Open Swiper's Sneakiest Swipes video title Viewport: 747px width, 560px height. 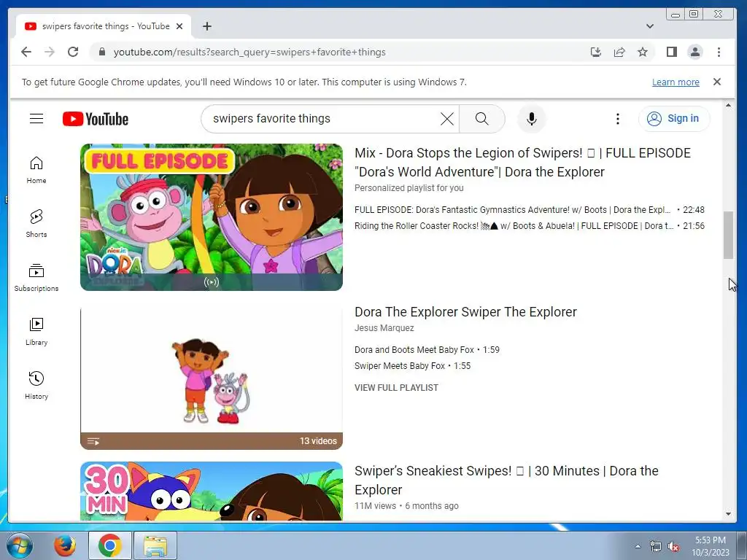pyautogui.click(x=506, y=480)
